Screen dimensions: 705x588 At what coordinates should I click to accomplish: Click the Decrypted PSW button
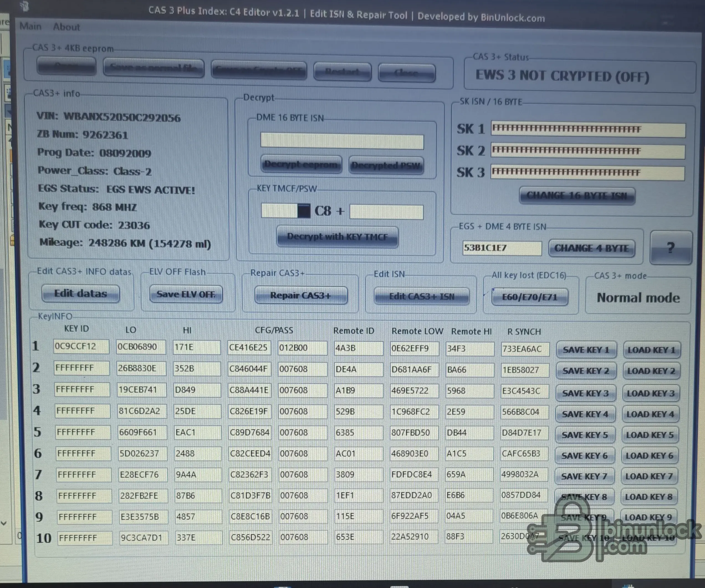386,165
